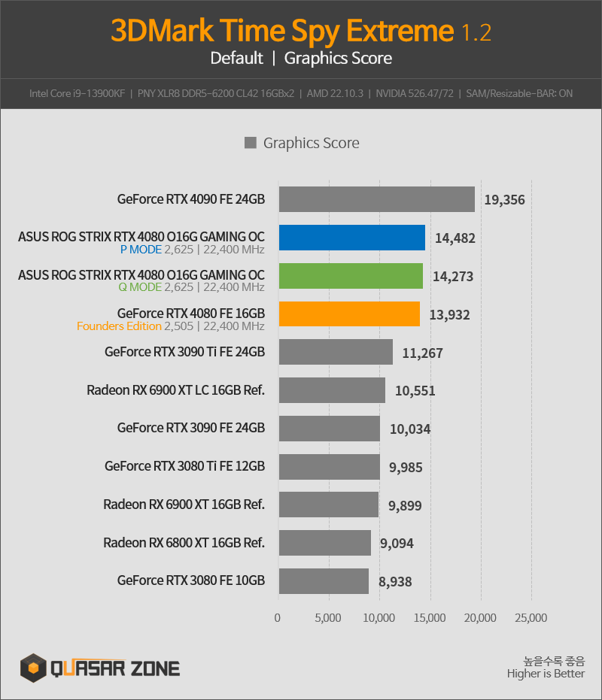Click the 'Graphics Score' subtitle in header
Image resolution: width=602 pixels, height=700 pixels.
[338, 59]
